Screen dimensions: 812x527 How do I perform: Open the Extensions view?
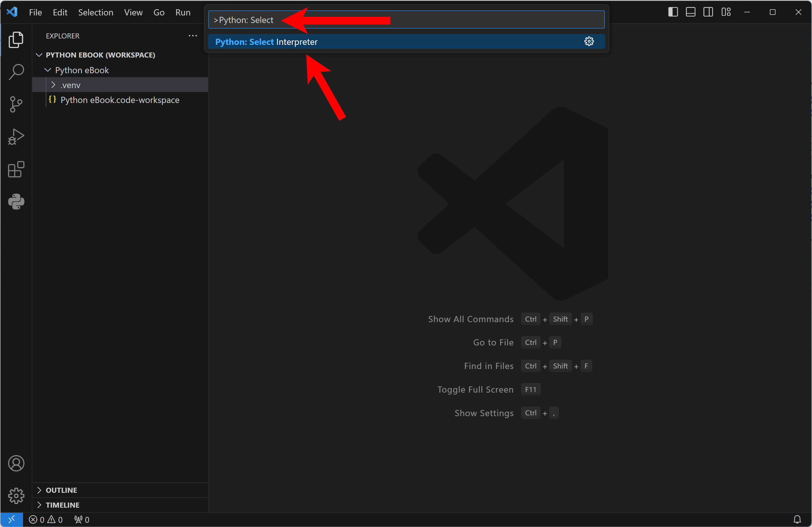tap(16, 169)
